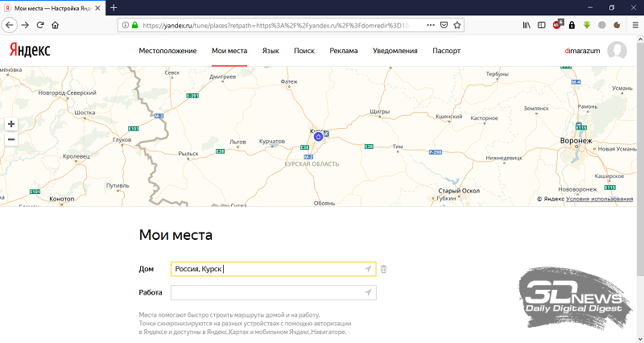Click the forward navigation arrow

(25, 25)
